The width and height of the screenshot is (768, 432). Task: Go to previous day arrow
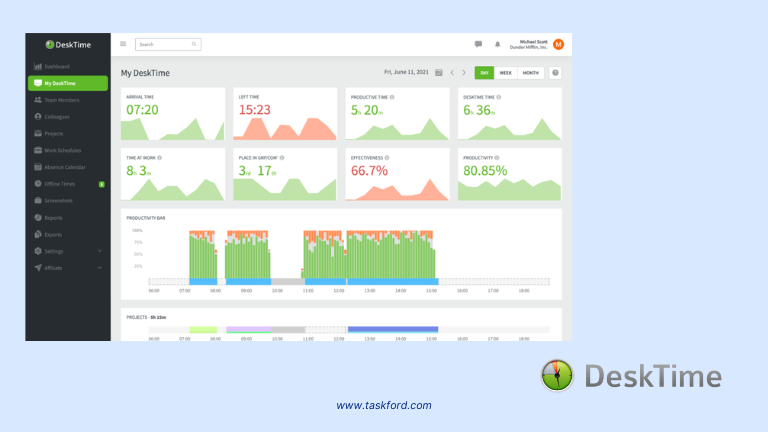pyautogui.click(x=452, y=72)
